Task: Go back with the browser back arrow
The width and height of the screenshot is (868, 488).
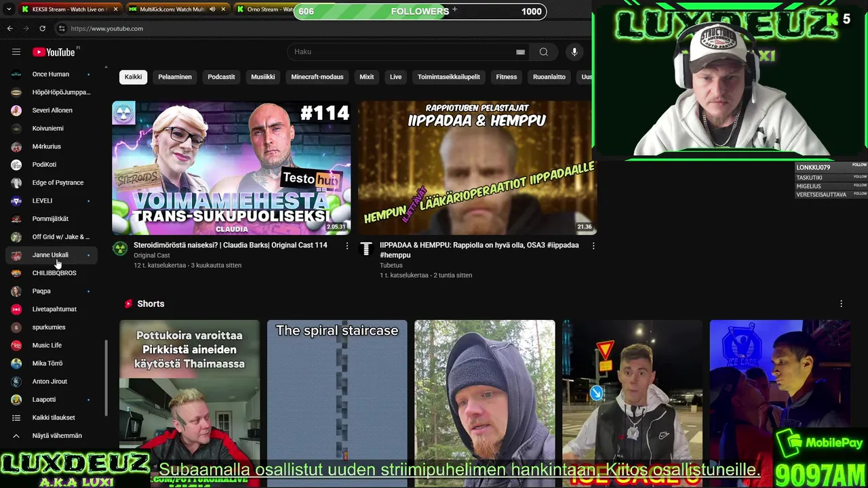Action: [x=9, y=28]
